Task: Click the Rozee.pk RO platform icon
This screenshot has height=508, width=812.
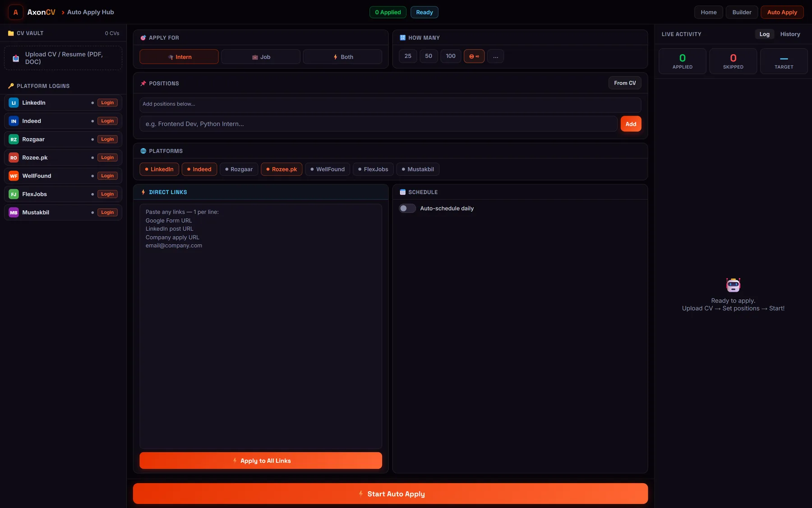Action: [14, 158]
